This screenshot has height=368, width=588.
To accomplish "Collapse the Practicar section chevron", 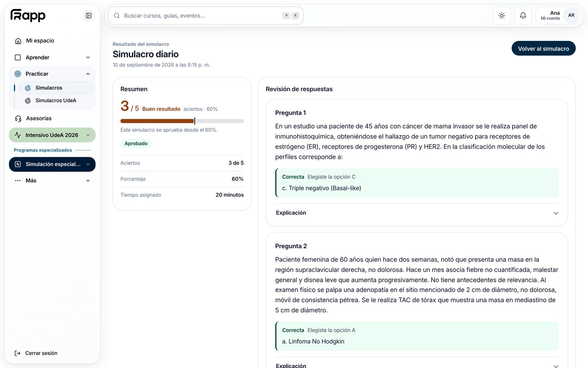I will coord(88,74).
